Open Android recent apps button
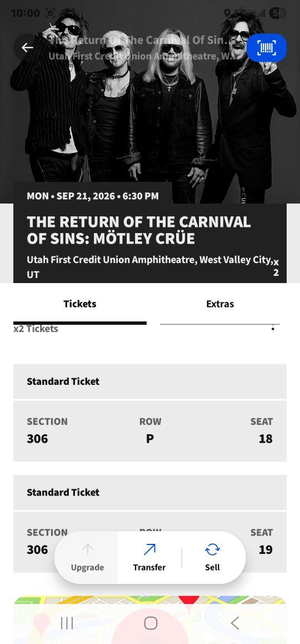Viewport: 300px width, 644px height. click(x=67, y=623)
